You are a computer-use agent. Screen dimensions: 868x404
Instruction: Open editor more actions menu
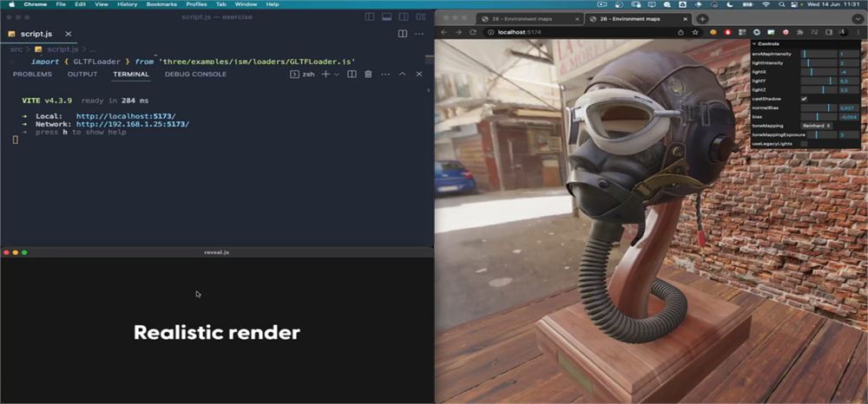point(419,34)
